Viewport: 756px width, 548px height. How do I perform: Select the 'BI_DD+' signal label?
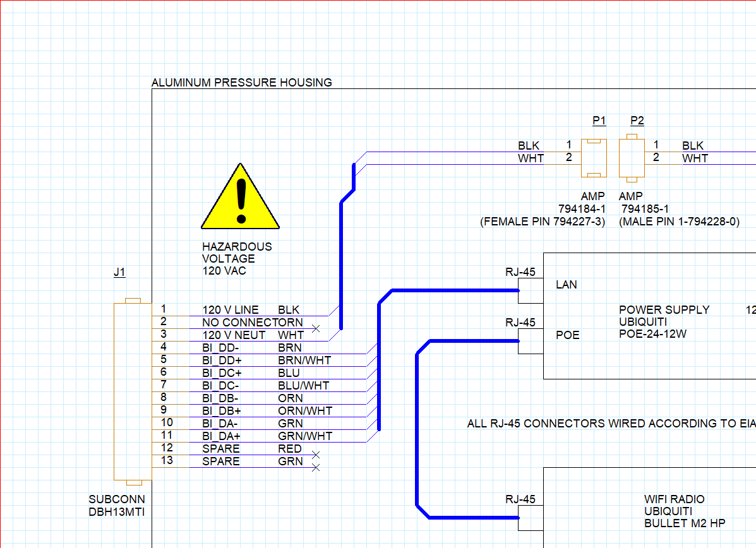pyautogui.click(x=222, y=360)
